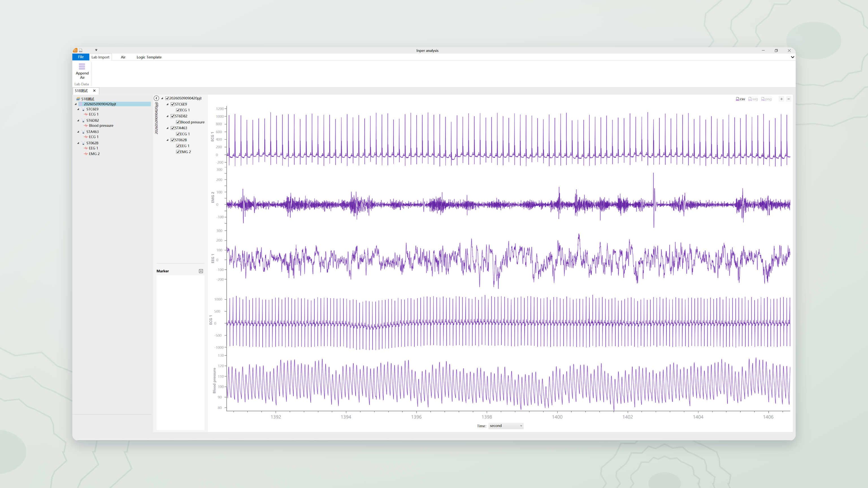Export the chart as png
The height and width of the screenshot is (488, 868).
pos(766,99)
